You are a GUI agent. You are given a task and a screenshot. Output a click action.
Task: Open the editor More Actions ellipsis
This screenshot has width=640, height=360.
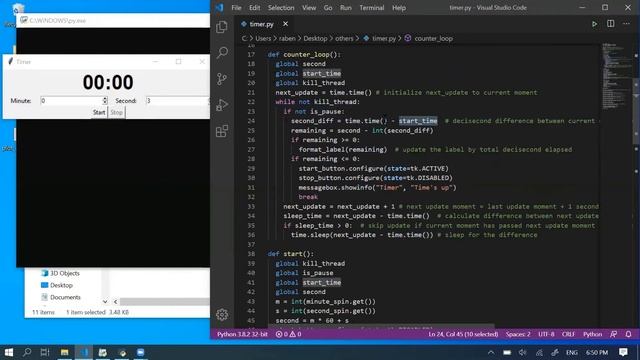[x=626, y=24]
